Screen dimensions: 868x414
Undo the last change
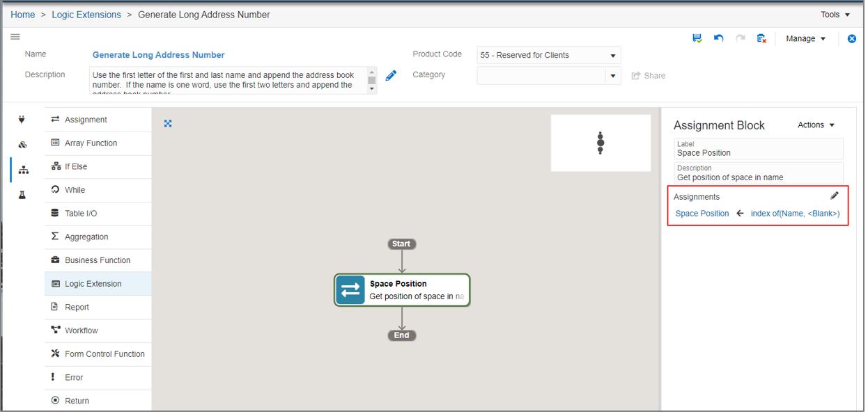point(719,38)
